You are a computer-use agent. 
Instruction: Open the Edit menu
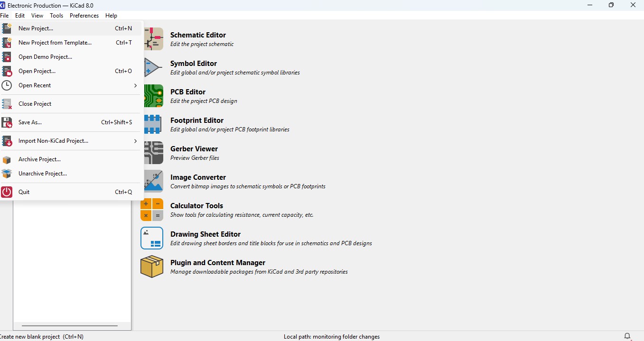20,16
